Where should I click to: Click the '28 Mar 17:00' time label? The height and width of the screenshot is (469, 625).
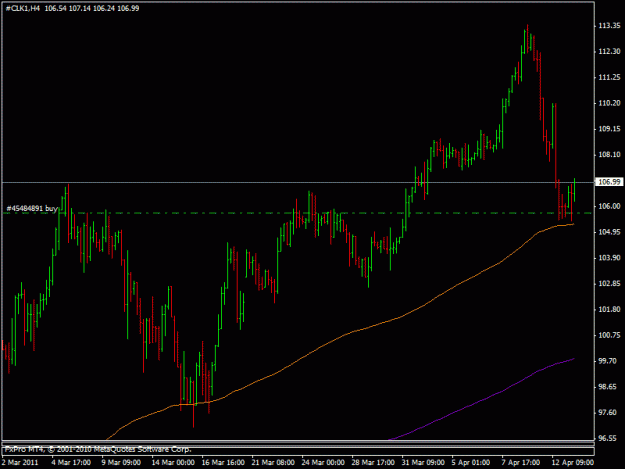(x=373, y=463)
